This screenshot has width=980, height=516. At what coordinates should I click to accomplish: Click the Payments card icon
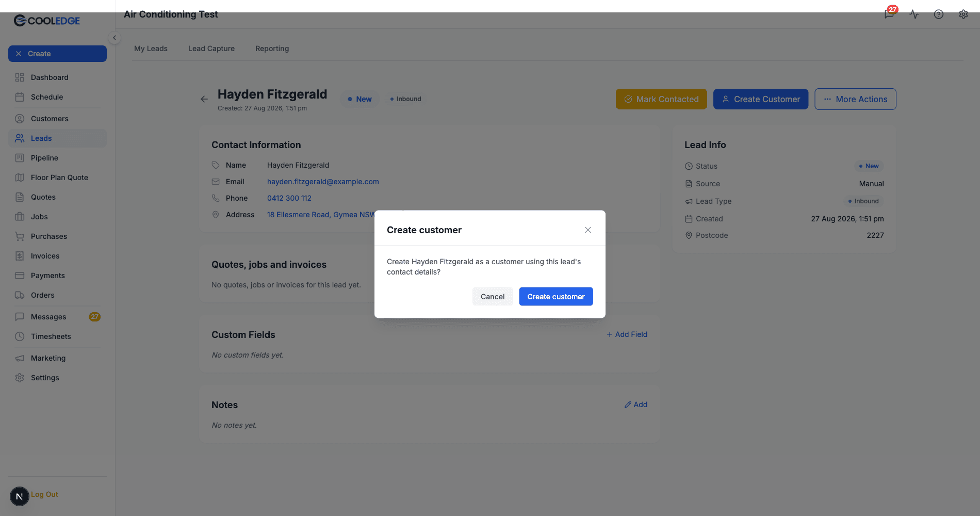coord(20,276)
